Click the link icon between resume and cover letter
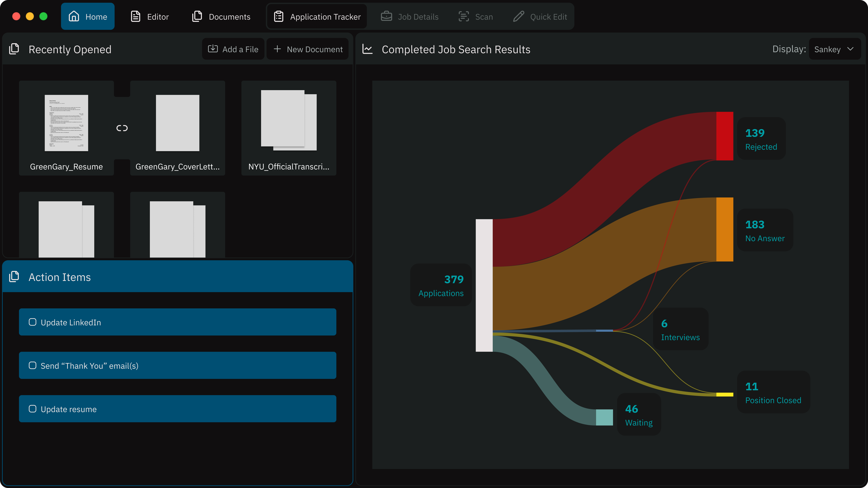 (x=122, y=128)
